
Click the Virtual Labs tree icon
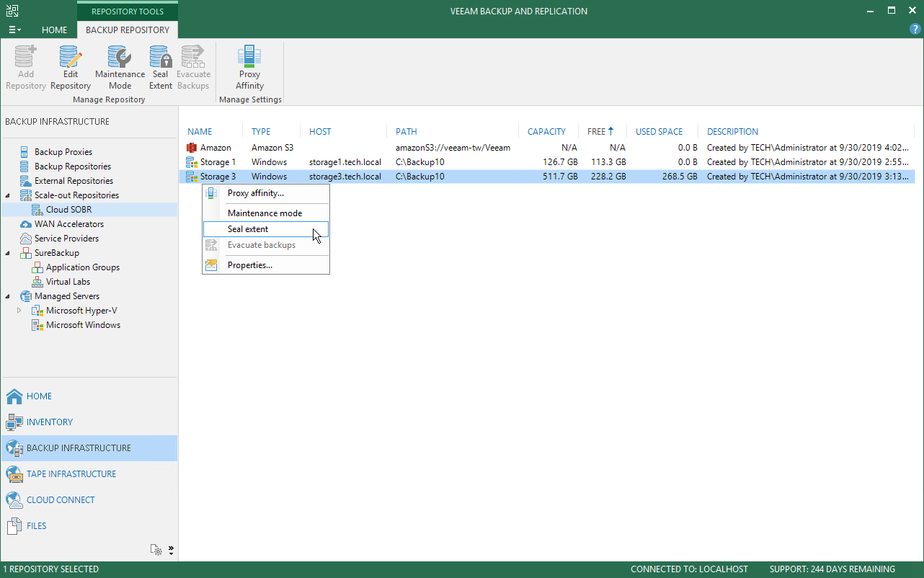[x=37, y=282]
